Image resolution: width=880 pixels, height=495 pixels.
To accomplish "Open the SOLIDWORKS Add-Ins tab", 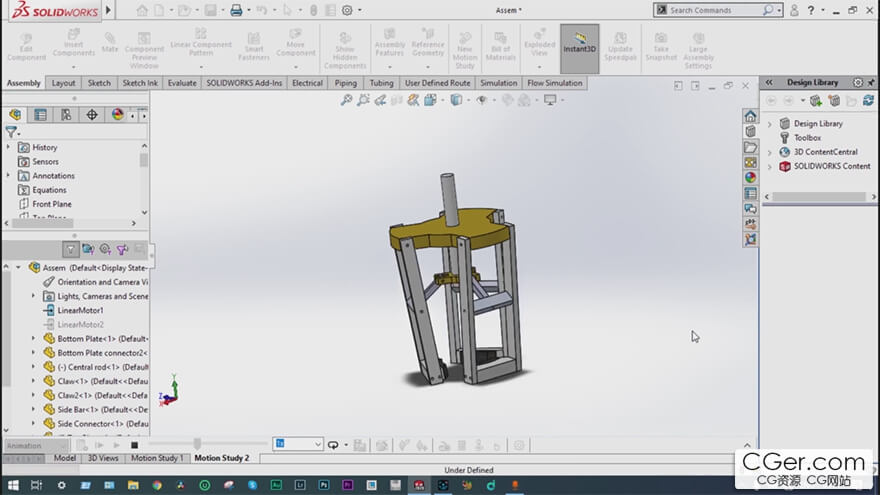I will tap(244, 83).
